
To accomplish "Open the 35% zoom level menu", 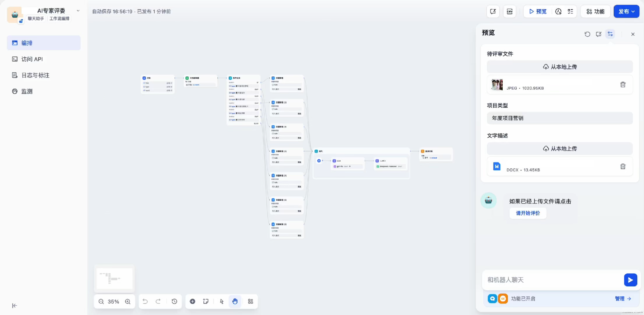I will pos(113,302).
